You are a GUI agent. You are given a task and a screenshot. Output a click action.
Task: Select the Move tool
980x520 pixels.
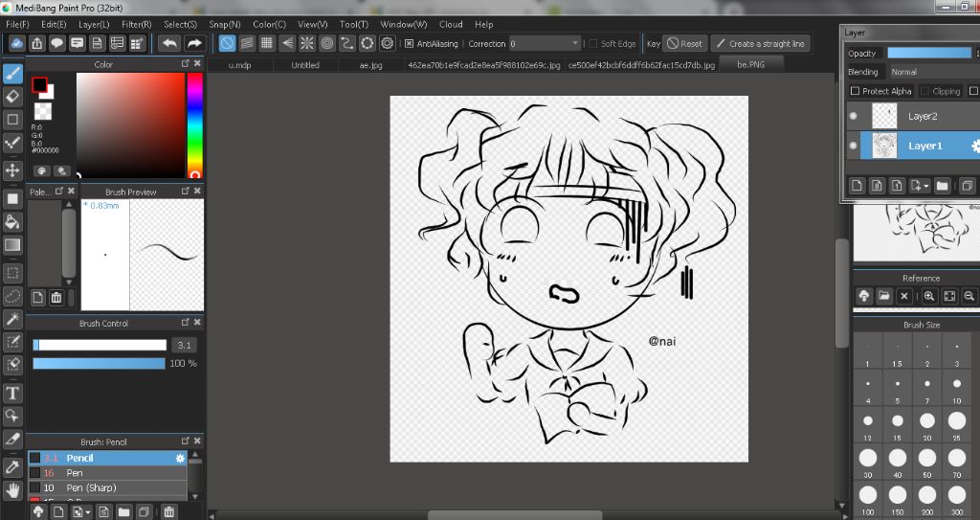(12, 170)
